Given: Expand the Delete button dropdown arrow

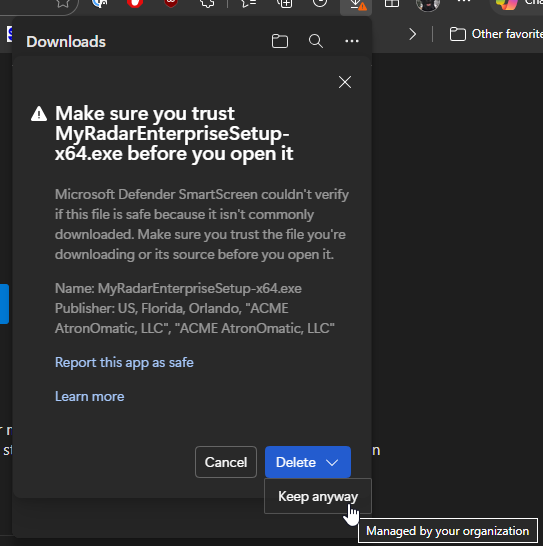Looking at the screenshot, I should [x=332, y=462].
